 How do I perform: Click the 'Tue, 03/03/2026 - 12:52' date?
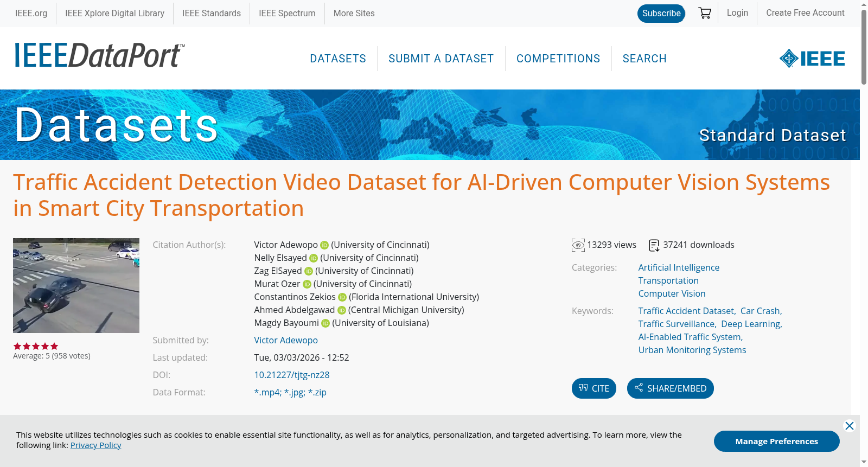tap(302, 358)
